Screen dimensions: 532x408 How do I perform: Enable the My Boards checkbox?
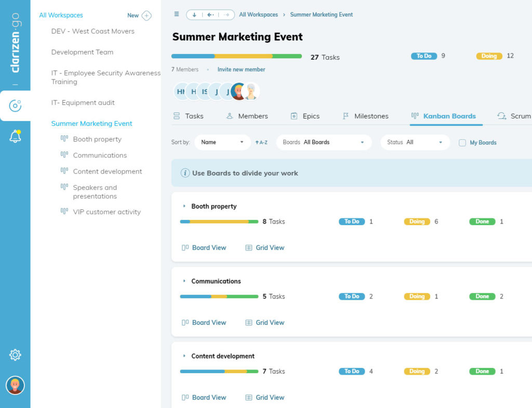(462, 142)
